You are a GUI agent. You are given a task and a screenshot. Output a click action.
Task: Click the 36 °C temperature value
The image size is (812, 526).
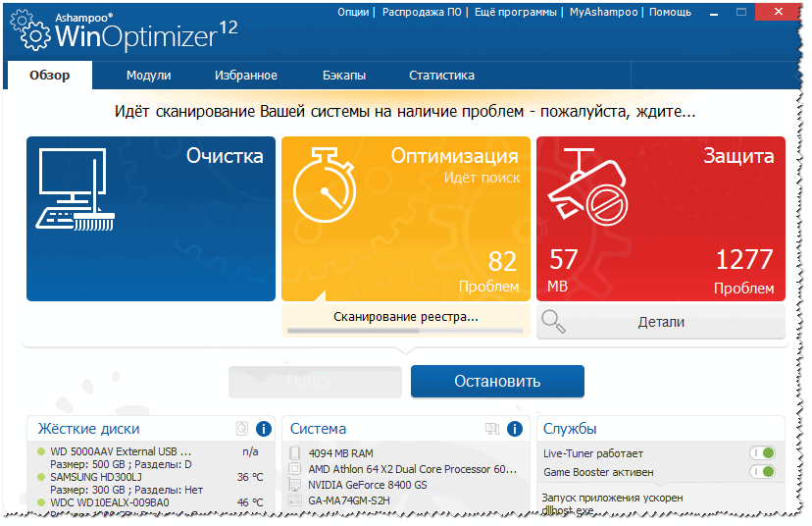pyautogui.click(x=250, y=477)
